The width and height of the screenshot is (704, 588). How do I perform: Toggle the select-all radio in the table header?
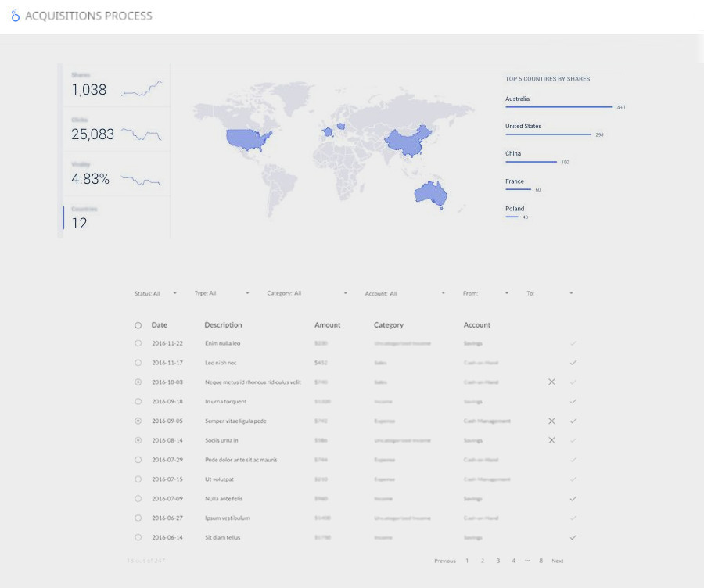point(138,325)
